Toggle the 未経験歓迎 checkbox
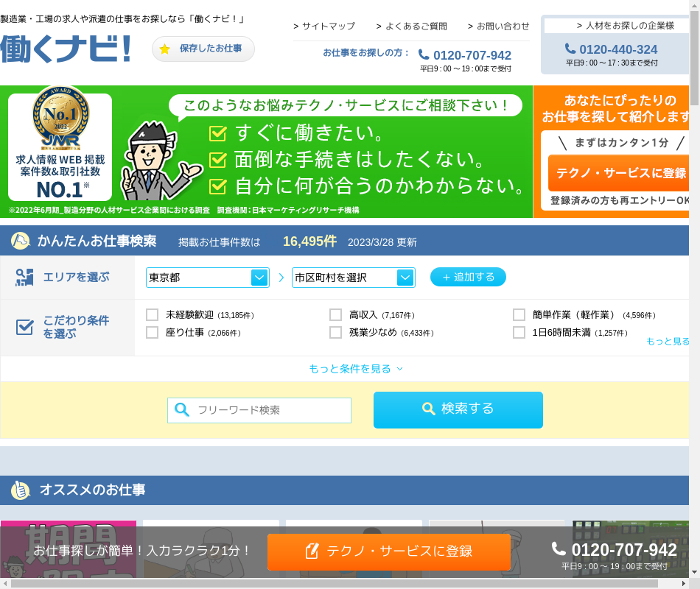The width and height of the screenshot is (700, 589). tap(153, 314)
